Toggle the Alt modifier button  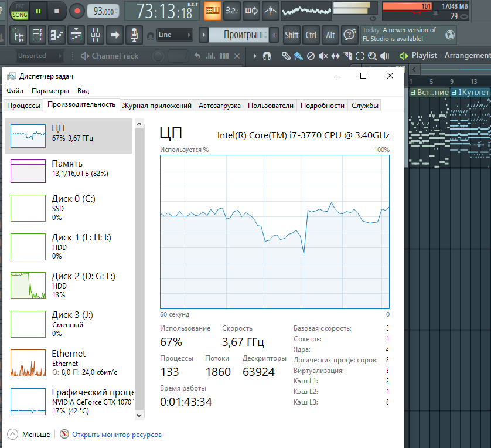(x=330, y=35)
